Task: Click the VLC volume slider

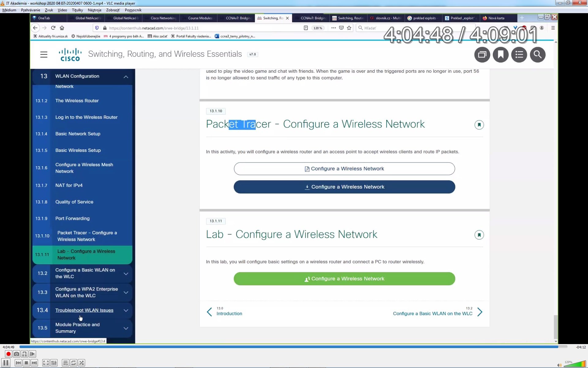Action: pos(575,364)
